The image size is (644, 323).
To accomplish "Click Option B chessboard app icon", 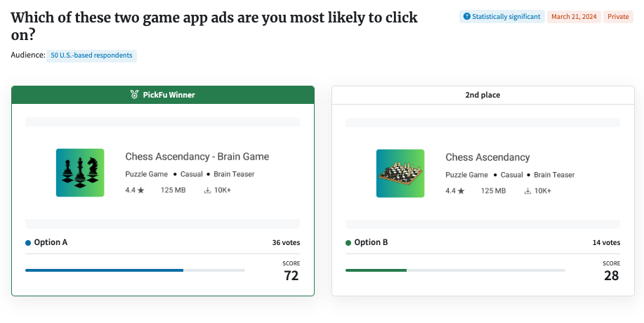I will coord(400,173).
